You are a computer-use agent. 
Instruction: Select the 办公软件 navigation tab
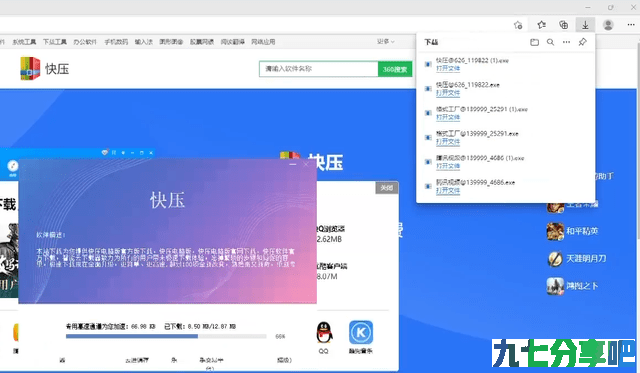point(85,42)
